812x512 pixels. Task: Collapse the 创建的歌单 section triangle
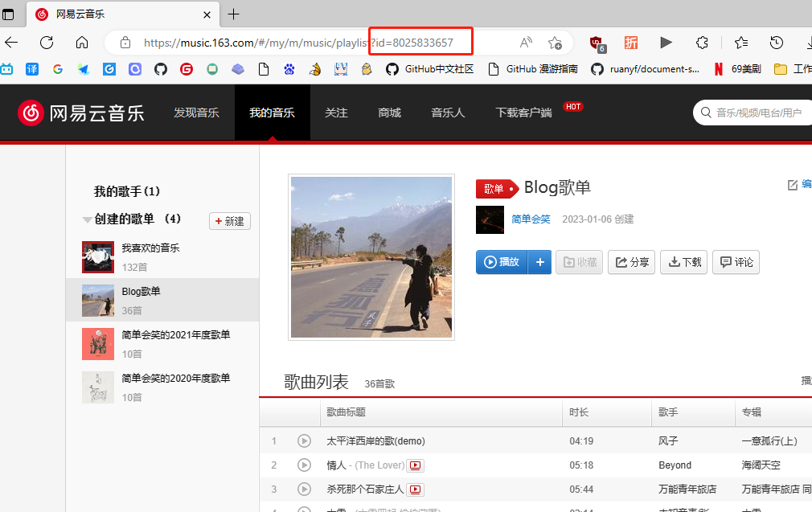click(87, 220)
